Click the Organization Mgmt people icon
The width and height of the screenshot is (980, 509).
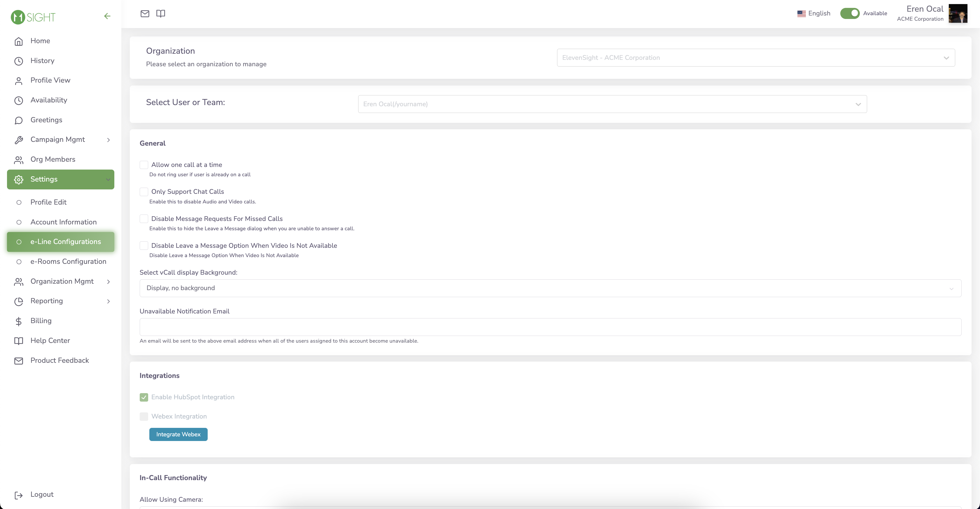coord(19,282)
